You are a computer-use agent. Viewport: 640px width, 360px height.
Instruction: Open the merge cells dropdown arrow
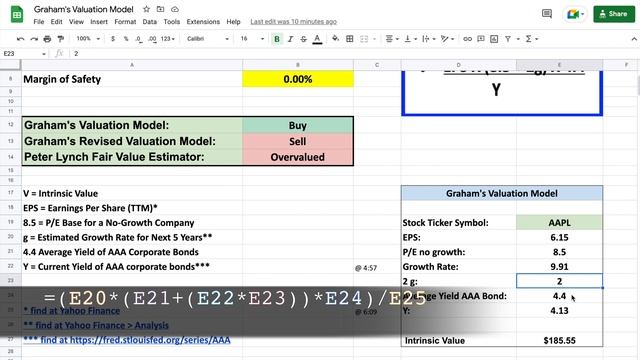pyautogui.click(x=374, y=39)
